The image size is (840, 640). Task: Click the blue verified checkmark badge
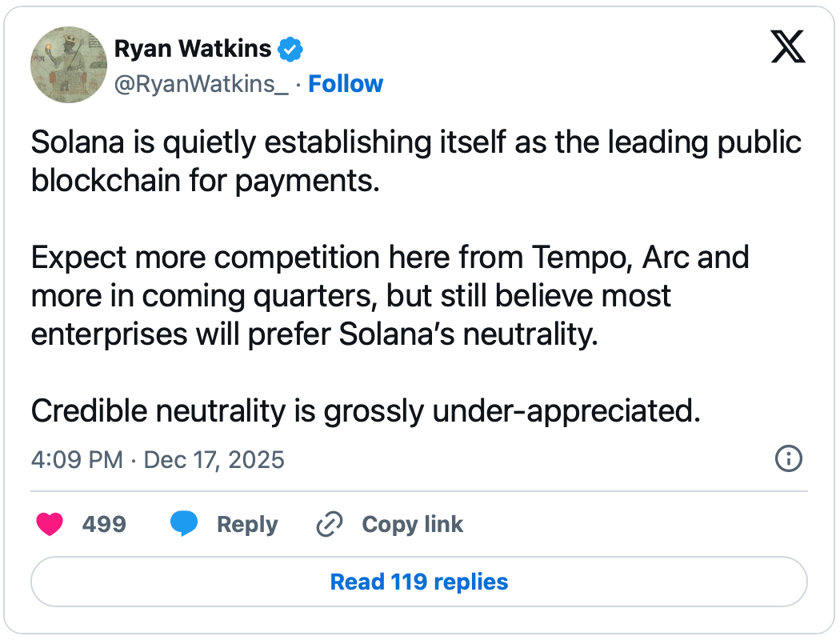coord(290,50)
